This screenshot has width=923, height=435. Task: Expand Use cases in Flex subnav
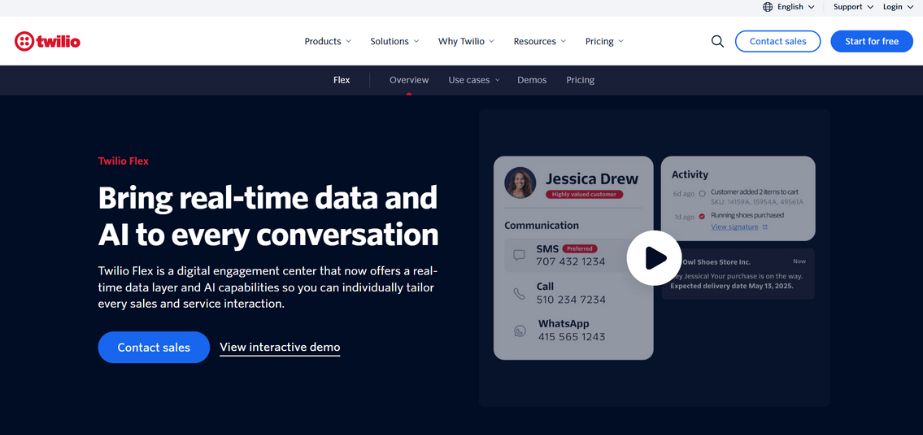tap(474, 80)
